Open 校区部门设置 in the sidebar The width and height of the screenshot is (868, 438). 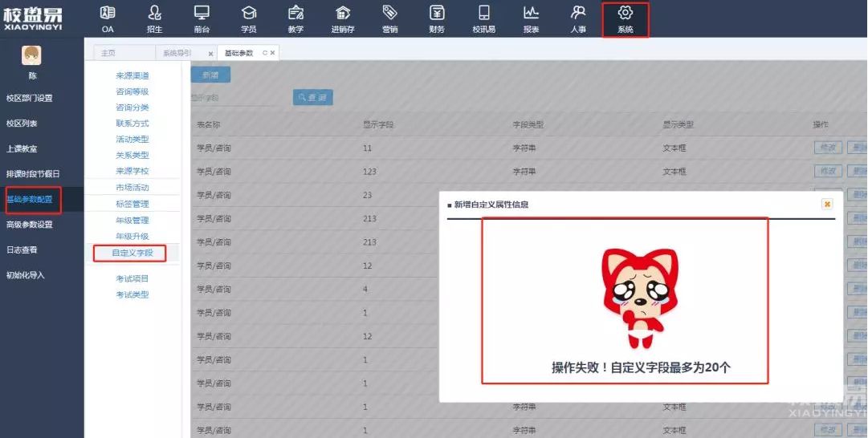click(x=30, y=98)
